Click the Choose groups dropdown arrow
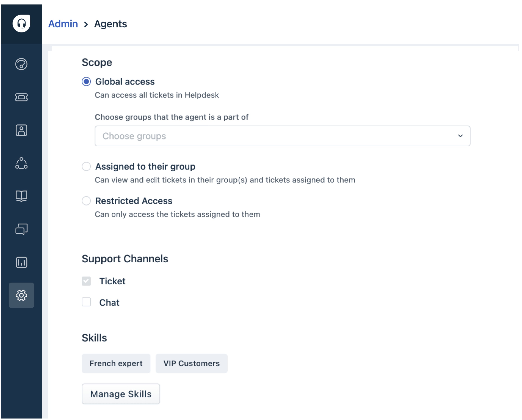The image size is (522, 420). (460, 136)
